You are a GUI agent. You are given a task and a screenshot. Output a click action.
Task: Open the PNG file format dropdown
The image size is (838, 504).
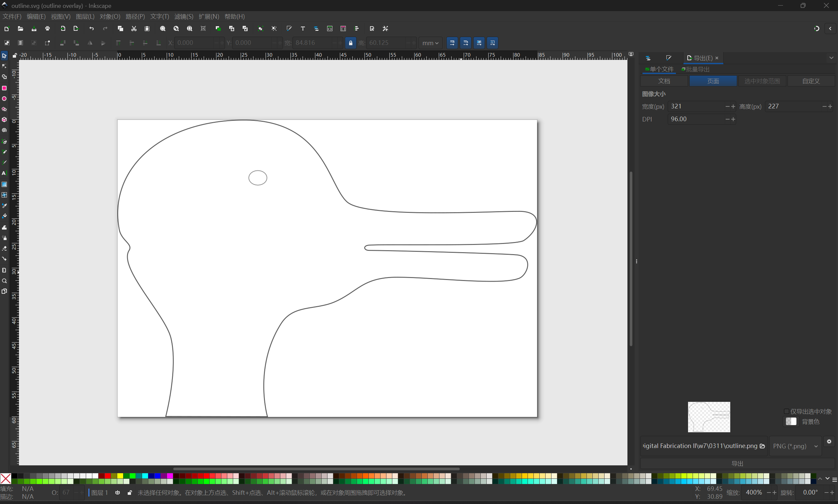point(795,446)
